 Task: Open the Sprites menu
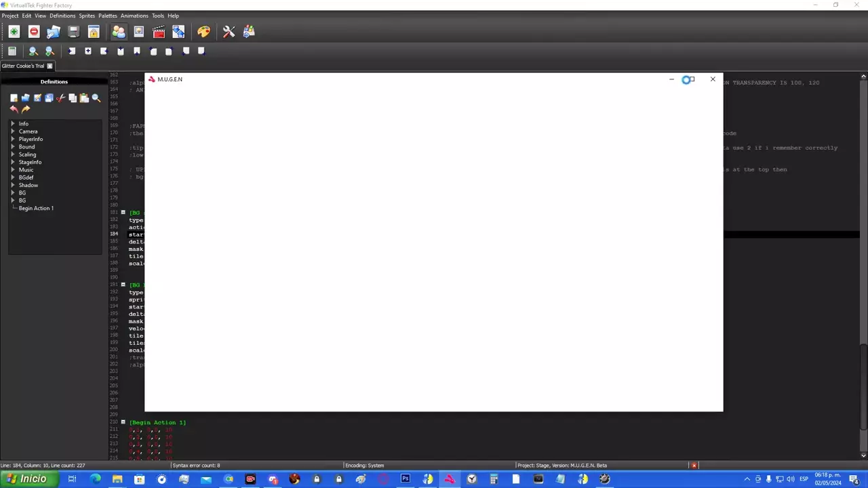[87, 16]
